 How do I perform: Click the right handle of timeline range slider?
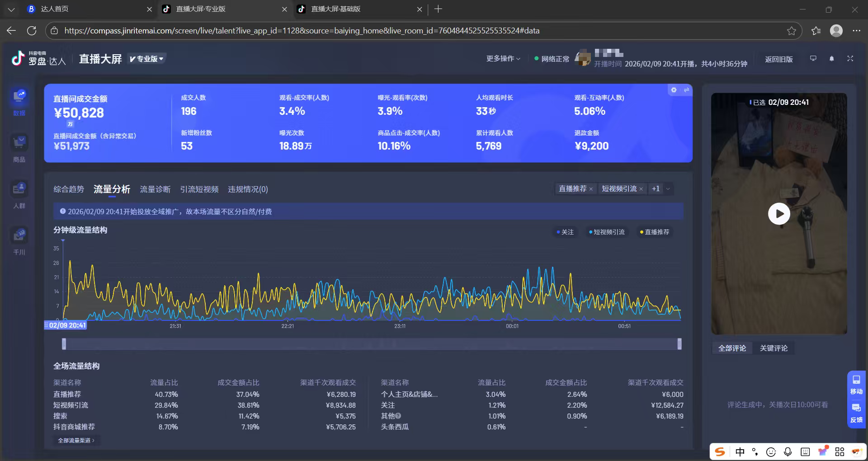[679, 344]
